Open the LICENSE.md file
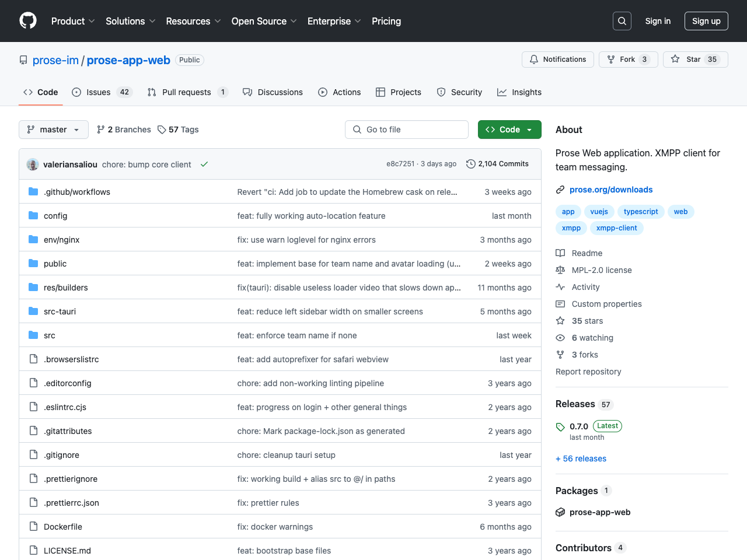Viewport: 747px width, 560px height. tap(67, 551)
